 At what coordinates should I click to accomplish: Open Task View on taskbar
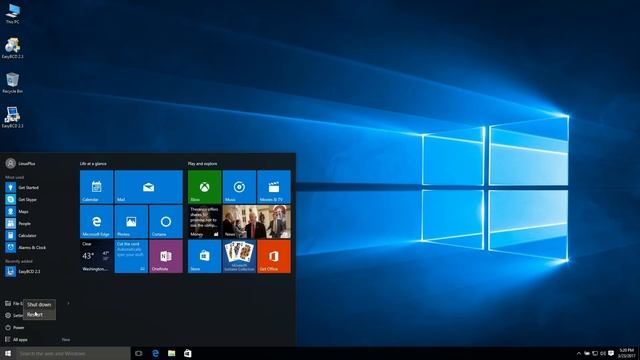pyautogui.click(x=139, y=353)
